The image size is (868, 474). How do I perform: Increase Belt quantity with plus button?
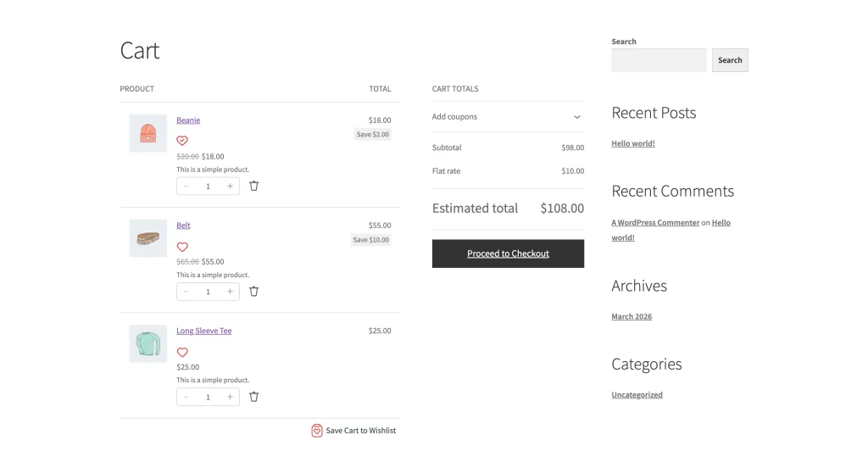230,291
